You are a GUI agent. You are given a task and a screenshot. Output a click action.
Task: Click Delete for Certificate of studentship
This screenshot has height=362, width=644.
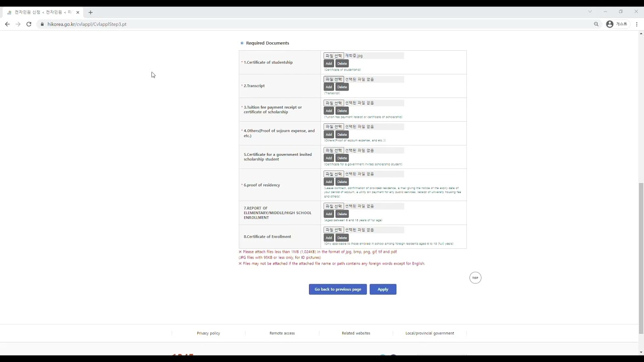click(342, 63)
